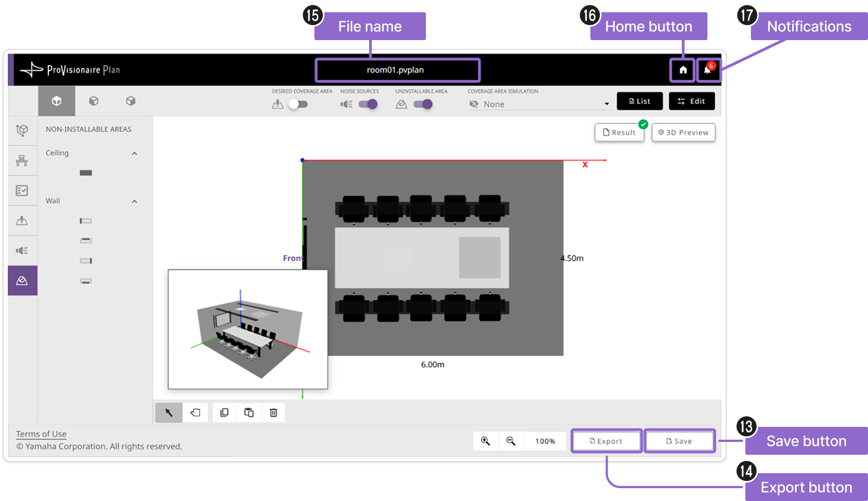Click the Export button
Viewport: 868px width, 501px height.
point(607,441)
